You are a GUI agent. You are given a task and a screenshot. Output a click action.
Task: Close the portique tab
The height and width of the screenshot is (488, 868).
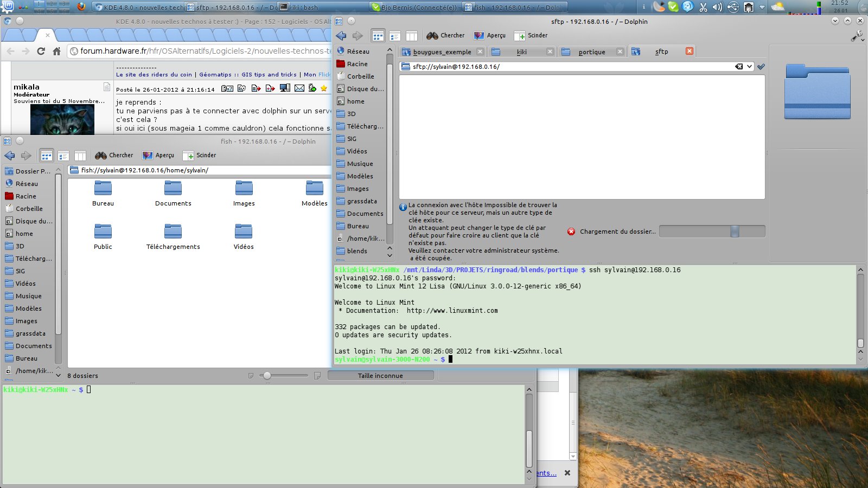[x=620, y=52]
